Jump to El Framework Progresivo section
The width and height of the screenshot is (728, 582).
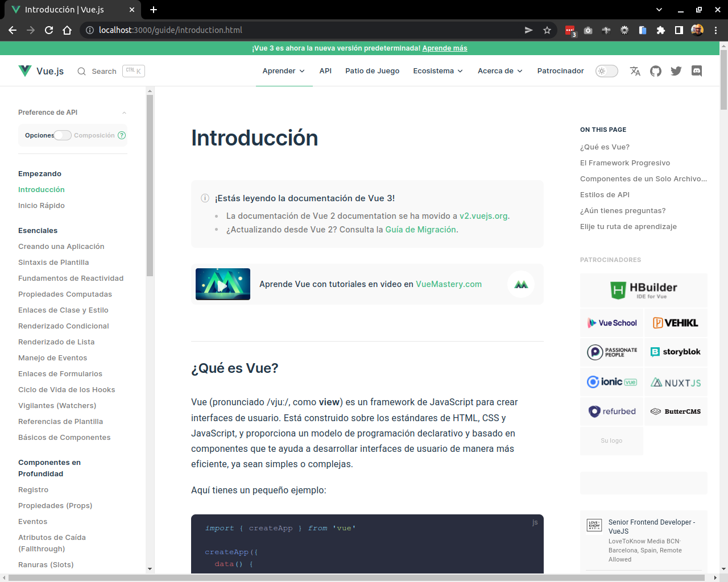625,163
